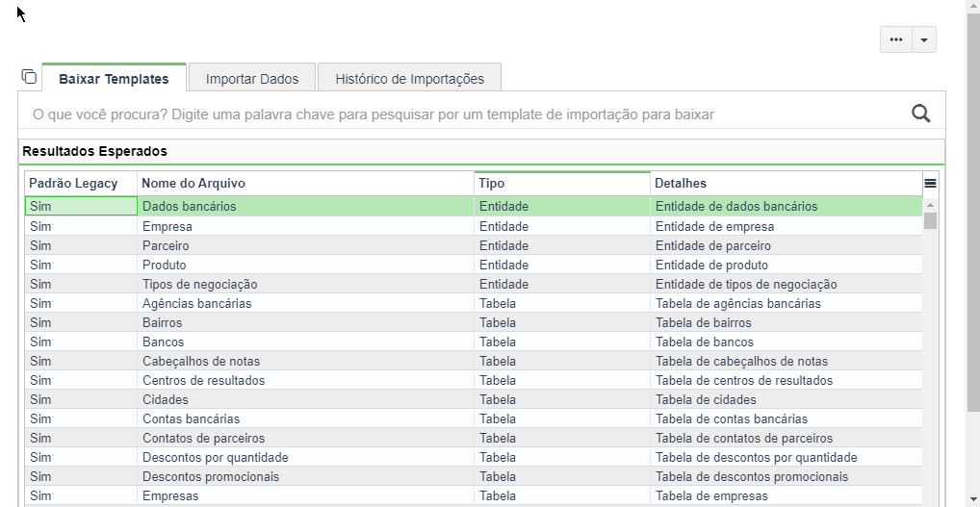Select the Descontos por quantidade row
980x507 pixels.
(x=473, y=458)
